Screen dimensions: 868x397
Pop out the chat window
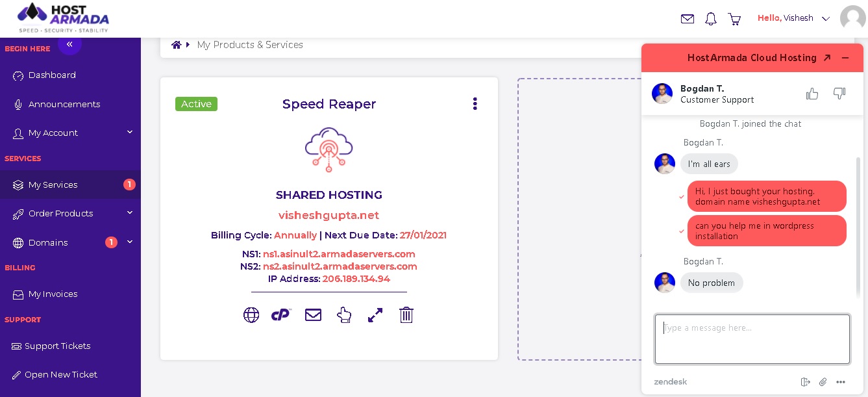pyautogui.click(x=827, y=58)
